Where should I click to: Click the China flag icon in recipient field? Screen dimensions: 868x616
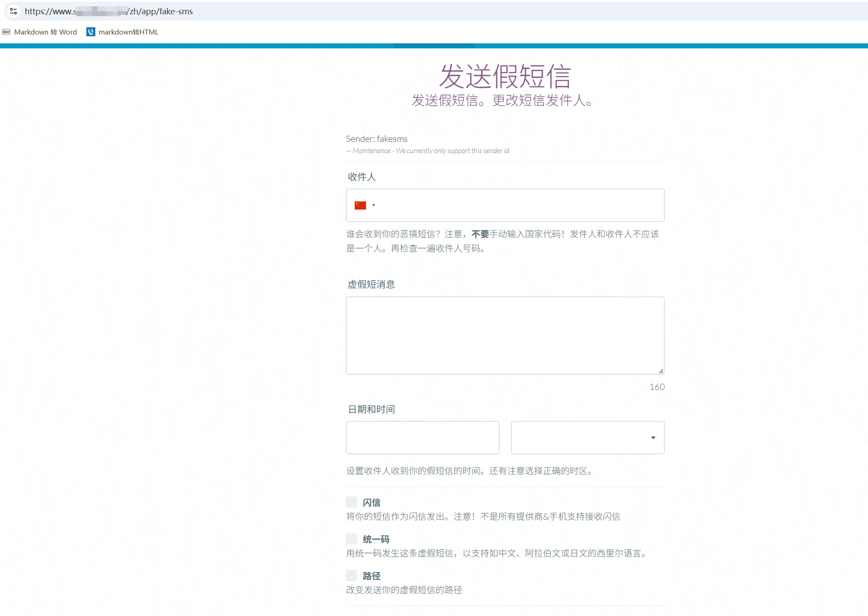coord(360,205)
